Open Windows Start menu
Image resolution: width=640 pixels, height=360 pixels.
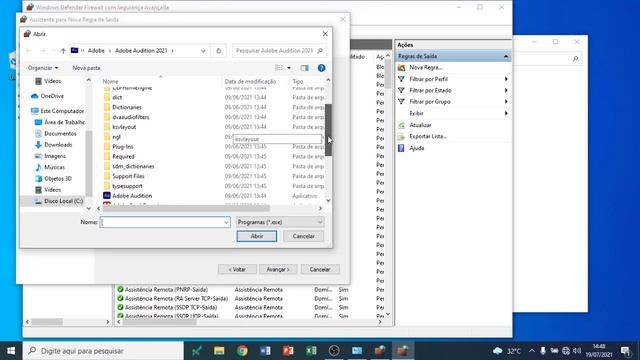(x=11, y=351)
